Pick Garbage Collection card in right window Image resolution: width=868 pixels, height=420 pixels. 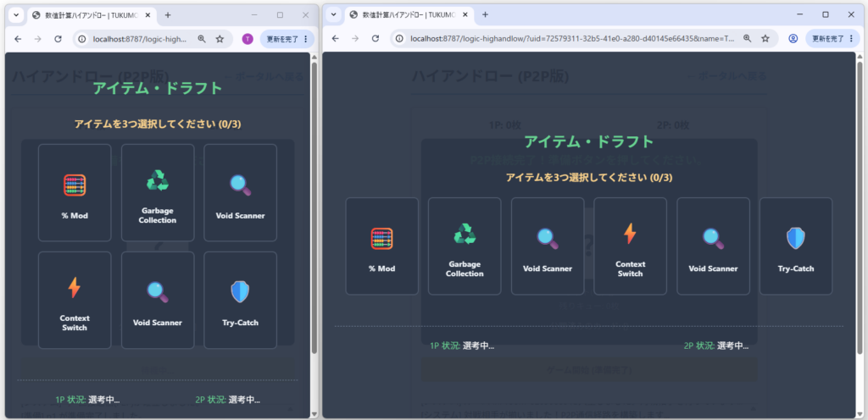(465, 246)
